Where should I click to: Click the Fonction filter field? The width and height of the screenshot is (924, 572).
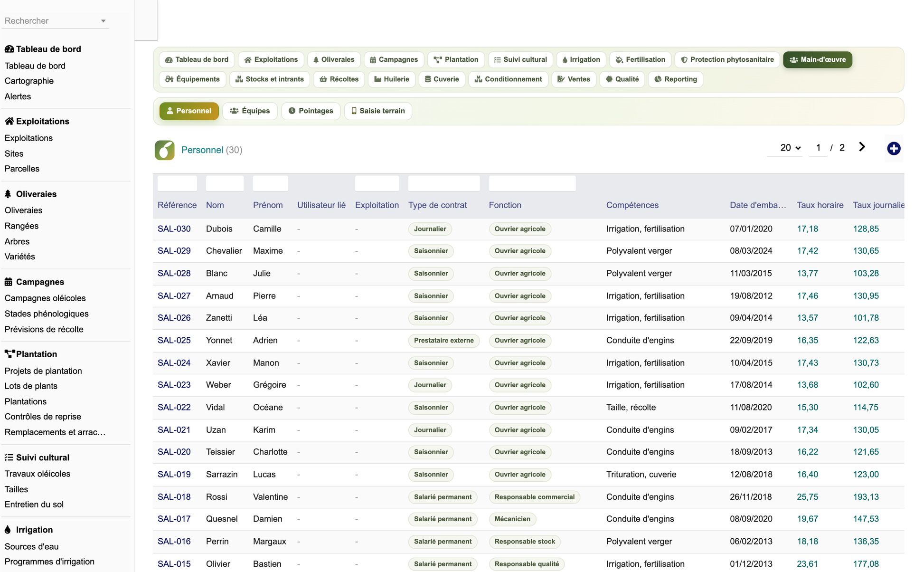pos(532,183)
